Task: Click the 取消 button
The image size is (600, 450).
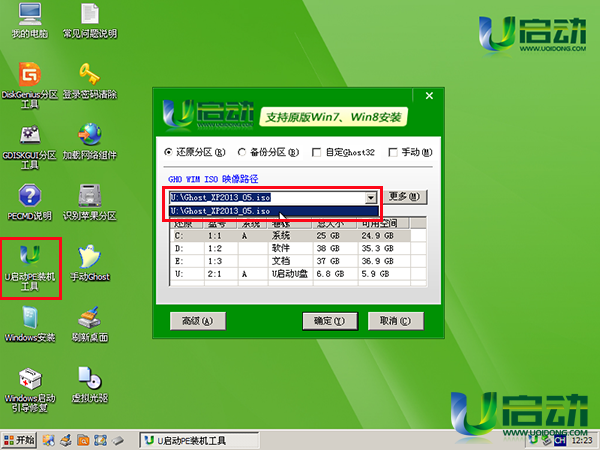Action: pos(396,321)
